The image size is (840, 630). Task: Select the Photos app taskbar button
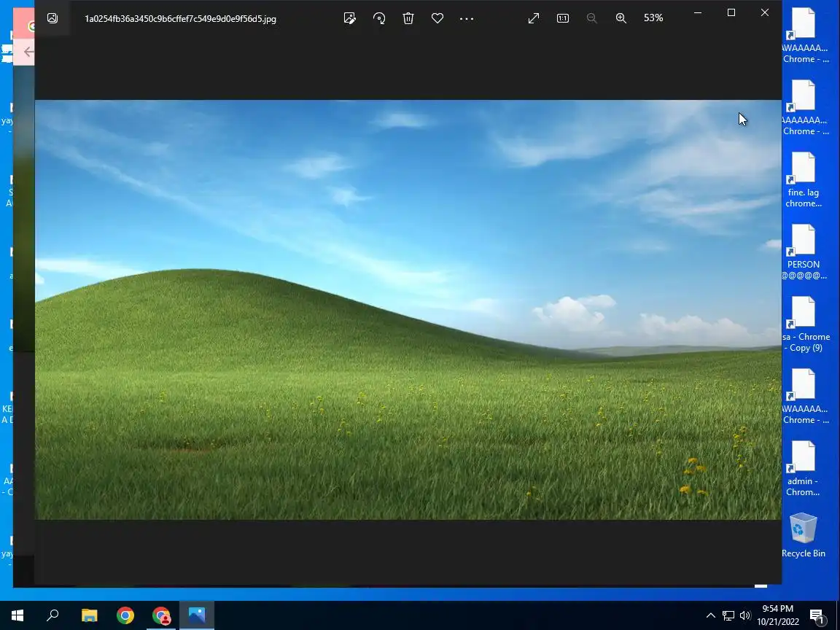pyautogui.click(x=197, y=615)
